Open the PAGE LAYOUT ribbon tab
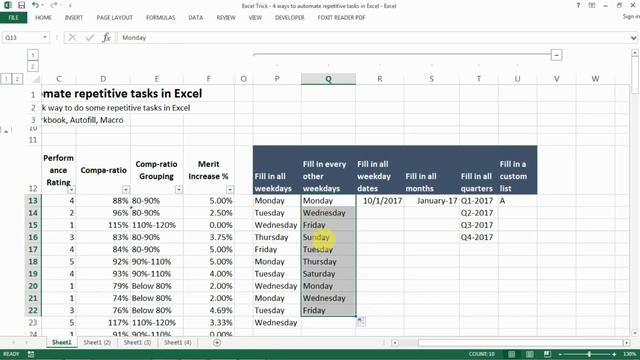Screen dimensions: 640x360 click(x=115, y=18)
